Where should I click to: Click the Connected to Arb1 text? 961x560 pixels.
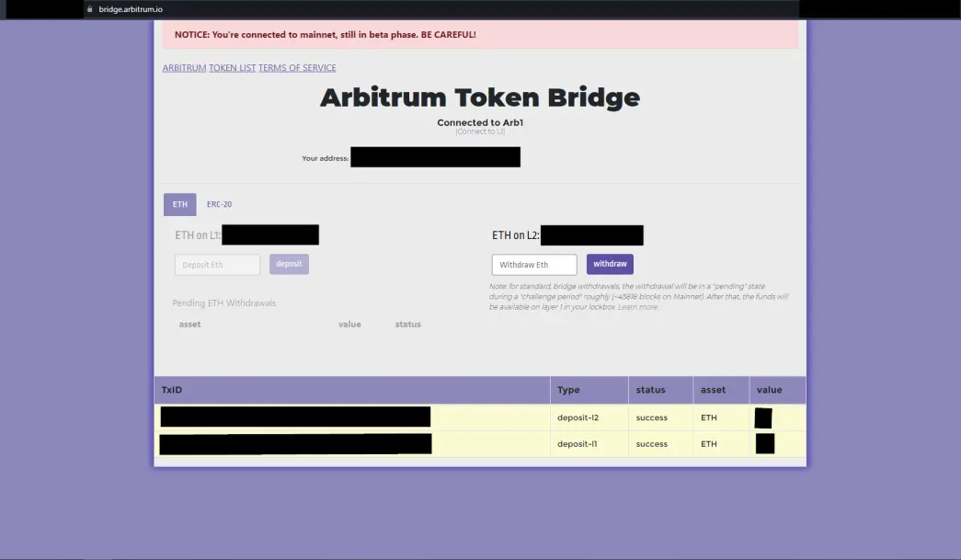(x=480, y=122)
